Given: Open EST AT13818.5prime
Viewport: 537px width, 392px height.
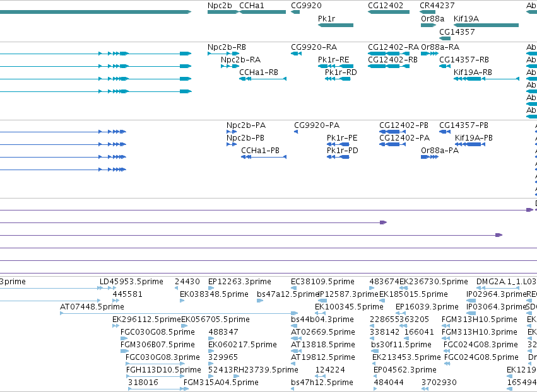Looking at the screenshot, I should tap(322, 345).
